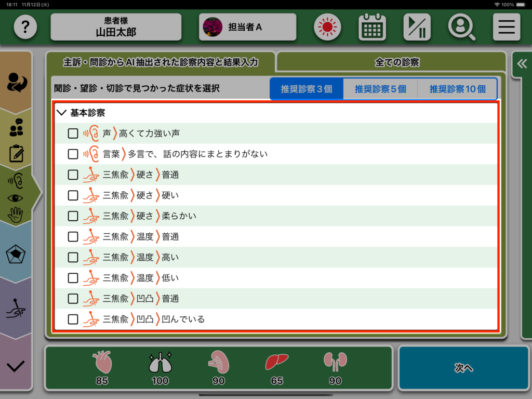
Task: Tick the 三焦兪 温度 低い checkbox
Action: coord(73,278)
